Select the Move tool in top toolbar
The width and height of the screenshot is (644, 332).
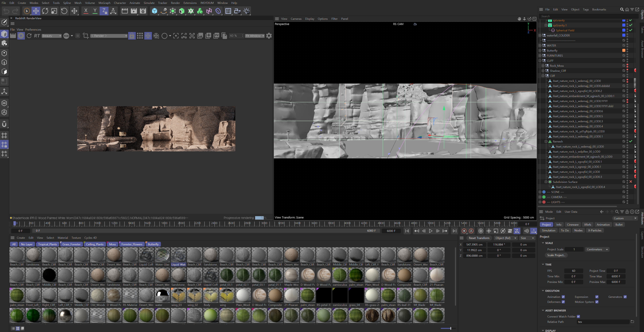[36, 11]
